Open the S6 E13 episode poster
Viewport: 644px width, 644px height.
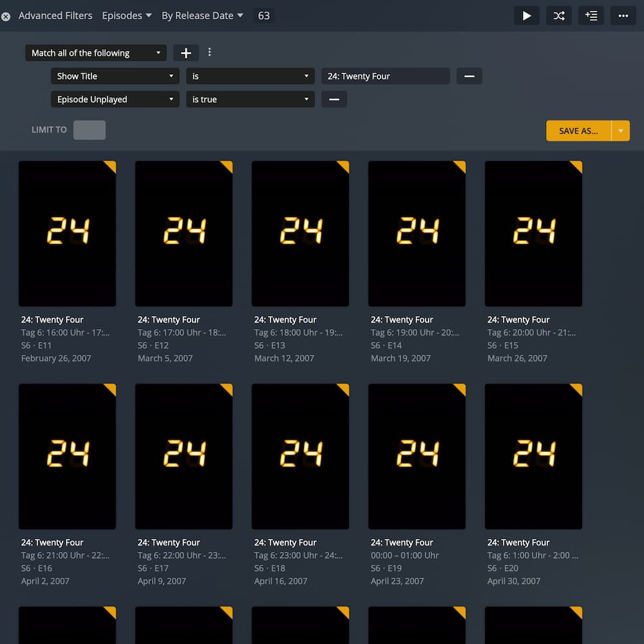pyautogui.click(x=300, y=234)
